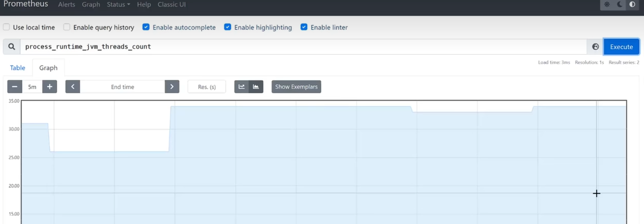This screenshot has width=644, height=224.
Task: Click the 35.00 y-axis label
Action: pyautogui.click(x=14, y=101)
